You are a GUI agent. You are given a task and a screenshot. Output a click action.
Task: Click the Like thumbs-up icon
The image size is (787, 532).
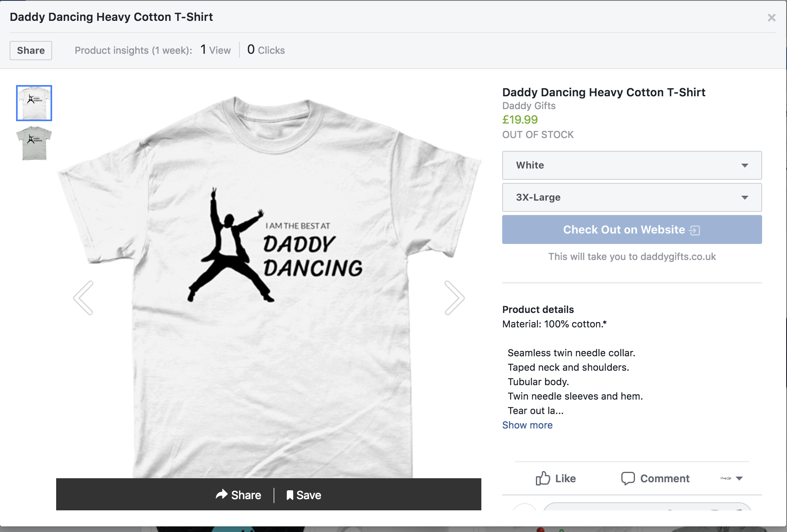click(543, 478)
